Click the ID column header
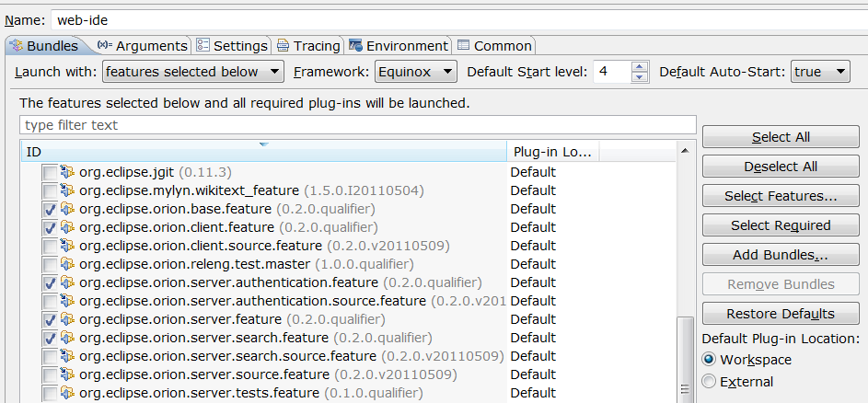Viewport: 868px width, 403px height. coord(264,152)
